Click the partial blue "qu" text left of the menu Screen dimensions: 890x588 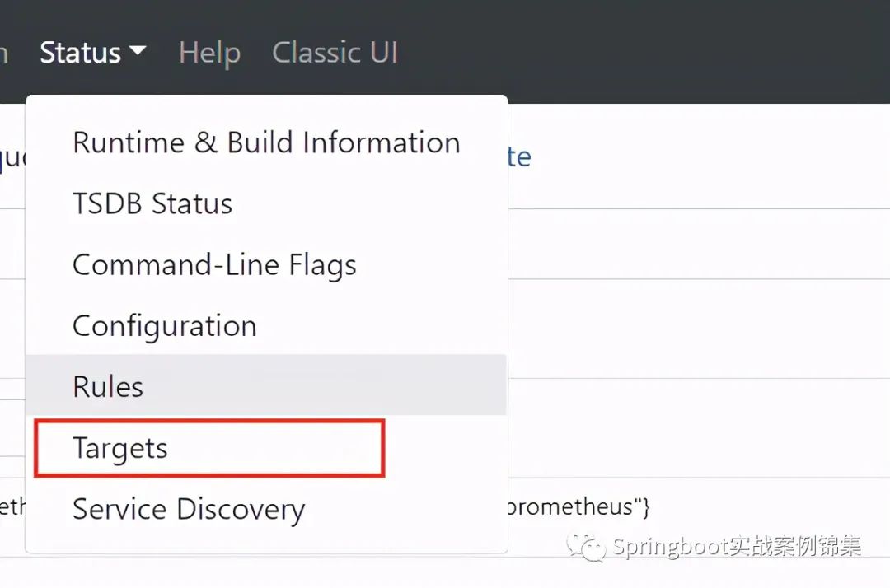point(12,159)
